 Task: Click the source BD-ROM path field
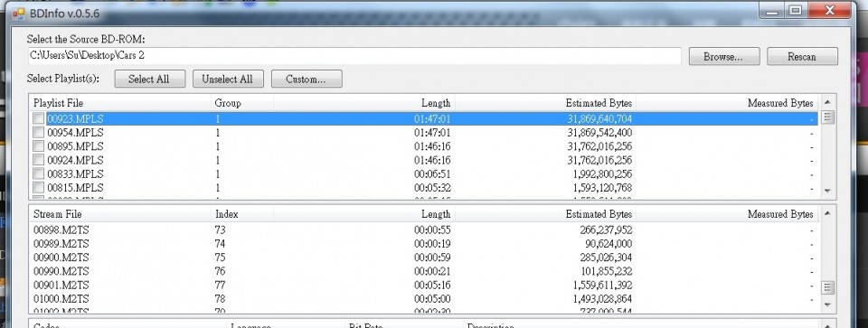354,56
